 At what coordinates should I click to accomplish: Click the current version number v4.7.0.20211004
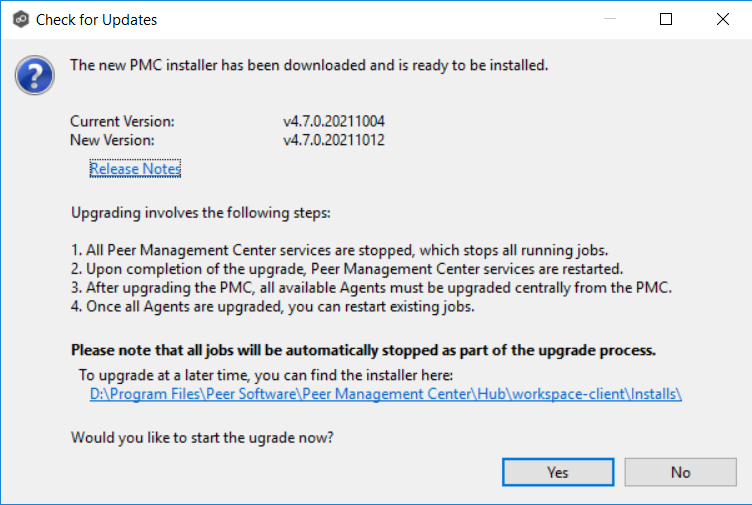tap(334, 121)
